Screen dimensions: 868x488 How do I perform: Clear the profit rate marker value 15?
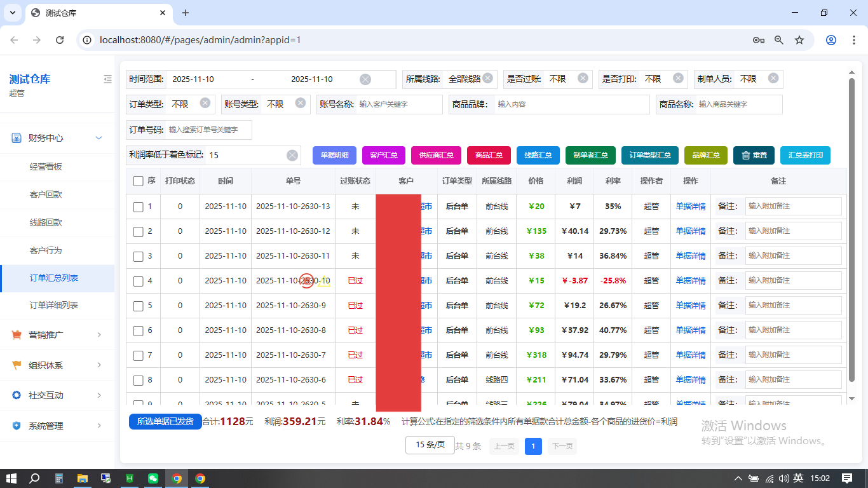[292, 155]
